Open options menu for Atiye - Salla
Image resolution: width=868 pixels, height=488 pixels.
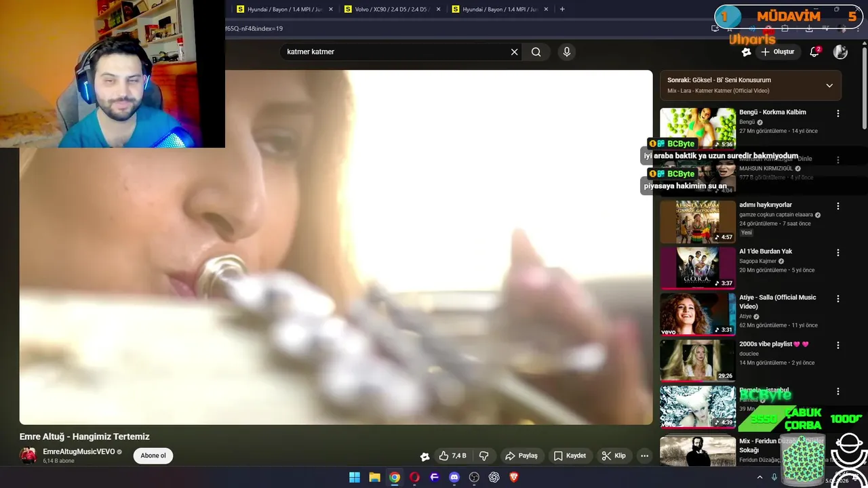(837, 298)
